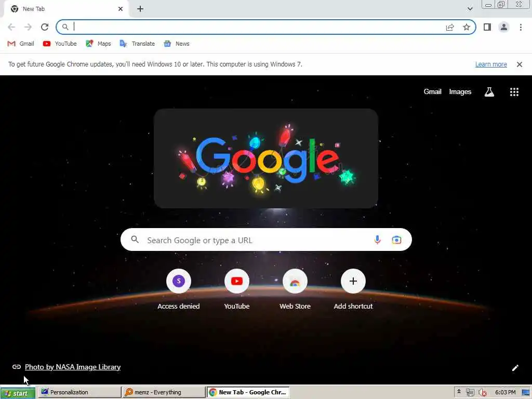Open the Gmail bookmark

coord(21,44)
